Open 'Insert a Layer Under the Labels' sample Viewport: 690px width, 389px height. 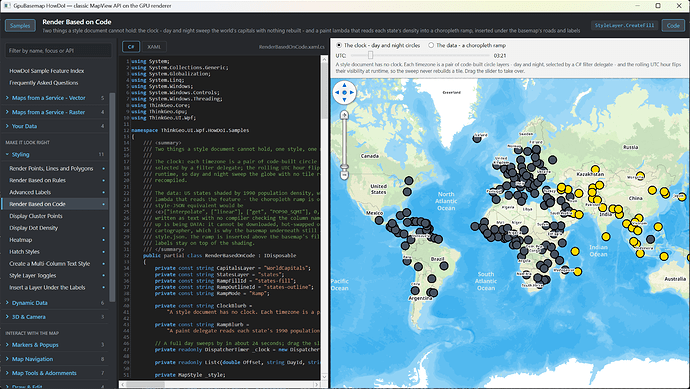[55, 287]
